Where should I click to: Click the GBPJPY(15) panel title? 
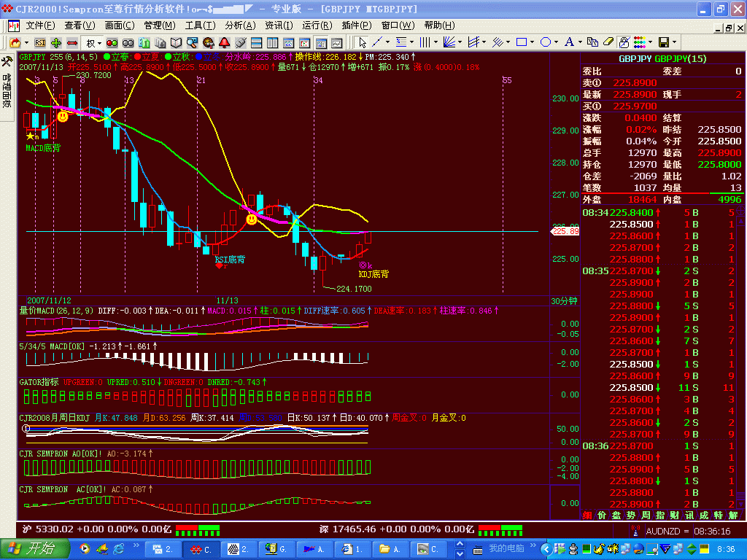tap(662, 58)
